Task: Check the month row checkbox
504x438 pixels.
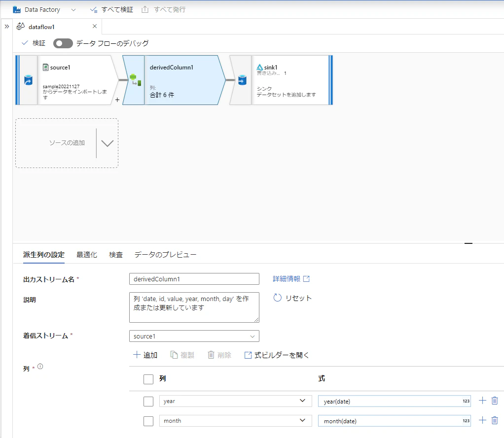Action: [x=148, y=421]
